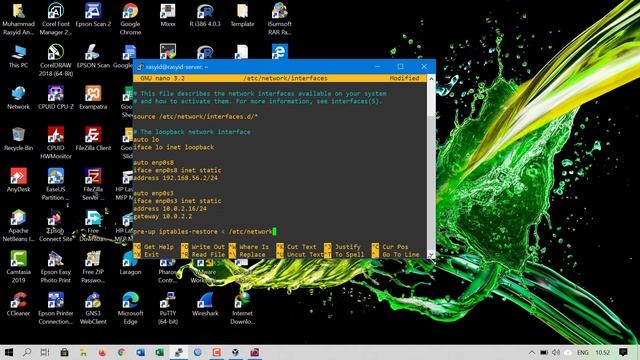
Task: Select the Muhammad Rasyid user folder icon
Action: click(x=18, y=19)
